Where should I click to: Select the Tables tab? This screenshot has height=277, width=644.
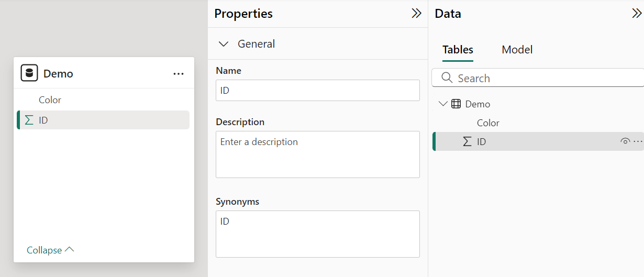[x=458, y=50]
